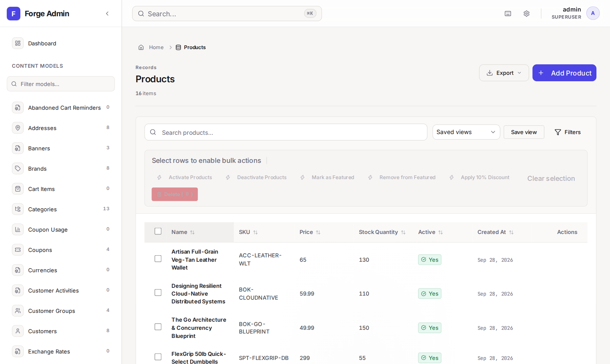The image size is (610, 364).
Task: Click the magnifier icon in product search
Action: coord(153,132)
